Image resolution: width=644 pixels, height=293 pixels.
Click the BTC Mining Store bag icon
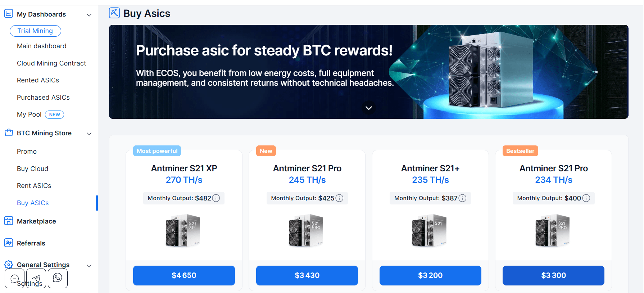coord(9,133)
